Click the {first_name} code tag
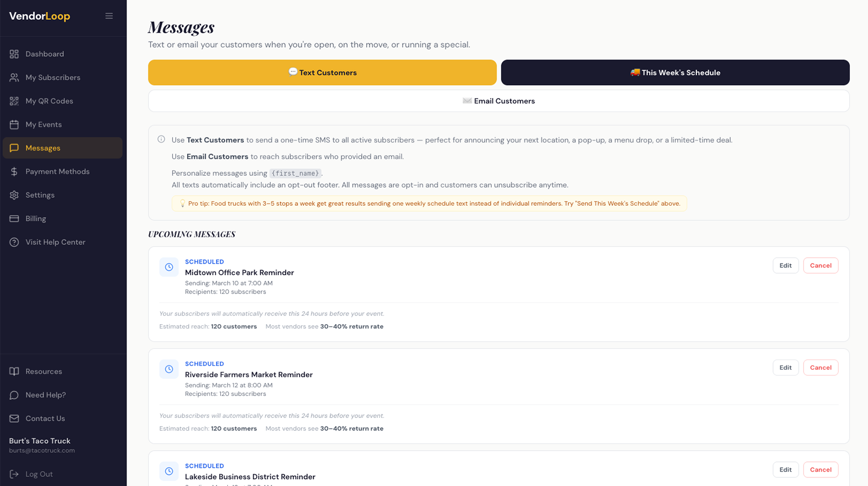Image resolution: width=868 pixels, height=486 pixels. [295, 173]
